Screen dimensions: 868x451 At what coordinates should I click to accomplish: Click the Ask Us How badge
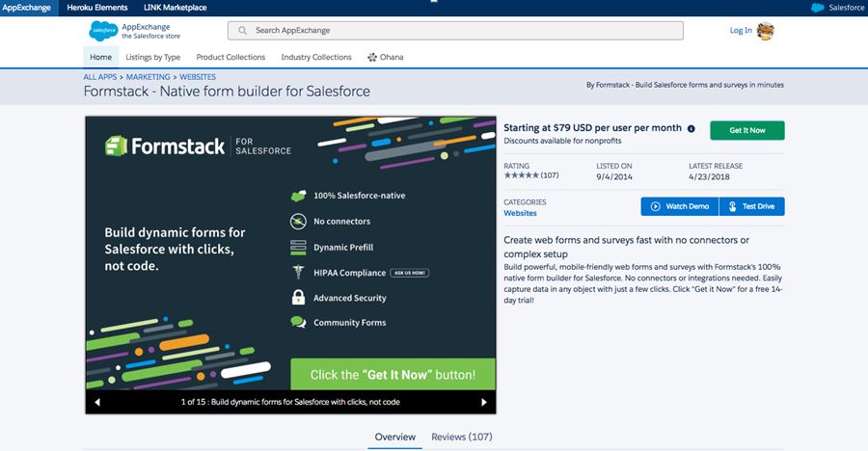(410, 273)
